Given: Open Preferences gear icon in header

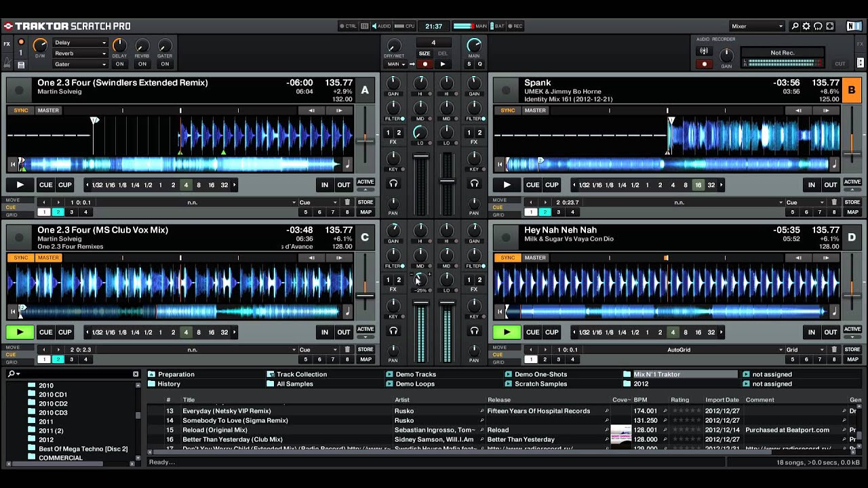Looking at the screenshot, I should coord(806,26).
